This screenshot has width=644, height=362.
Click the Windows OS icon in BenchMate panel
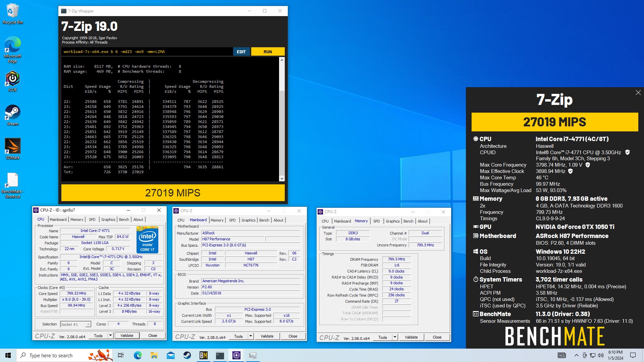[x=476, y=251]
